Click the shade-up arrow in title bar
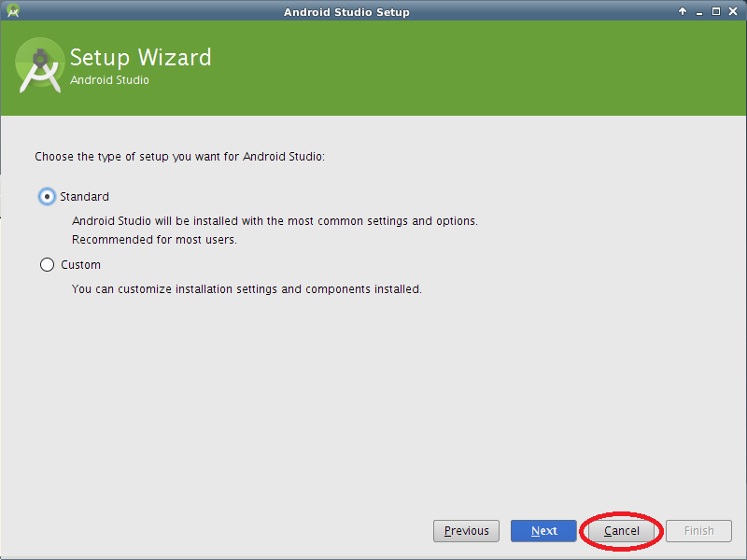The width and height of the screenshot is (747, 560). coord(683,11)
